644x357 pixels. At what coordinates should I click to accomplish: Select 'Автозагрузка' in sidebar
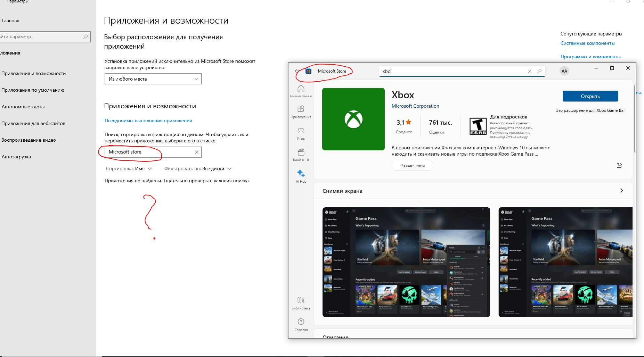pos(16,157)
